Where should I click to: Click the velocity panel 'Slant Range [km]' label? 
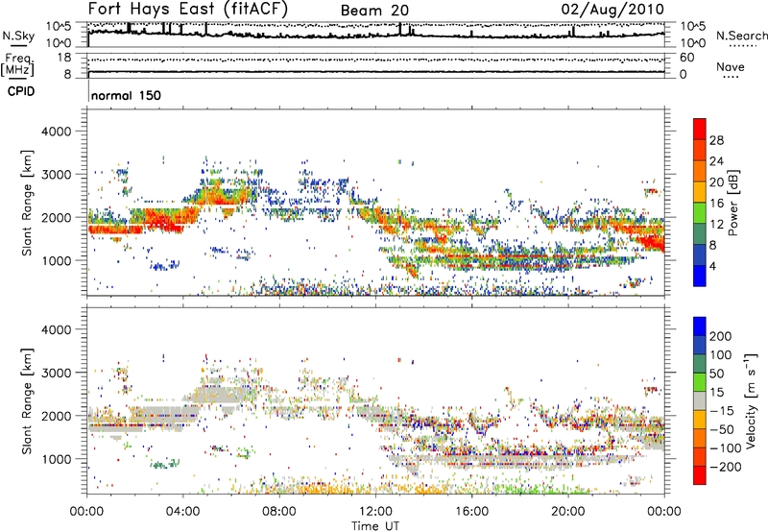27,401
